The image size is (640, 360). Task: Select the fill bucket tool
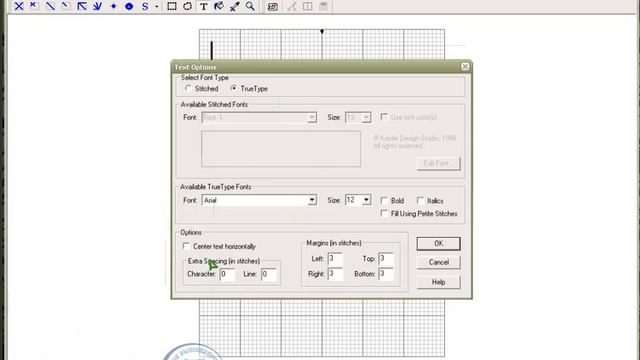[x=219, y=6]
